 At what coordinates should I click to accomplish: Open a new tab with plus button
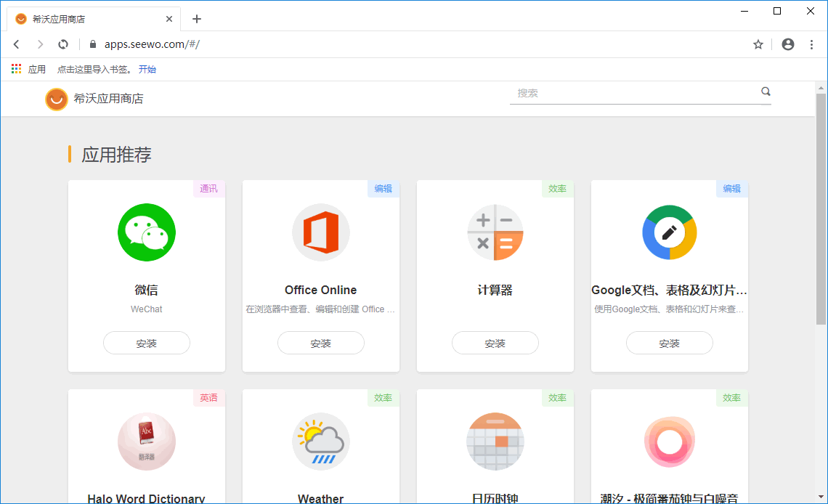(x=197, y=19)
